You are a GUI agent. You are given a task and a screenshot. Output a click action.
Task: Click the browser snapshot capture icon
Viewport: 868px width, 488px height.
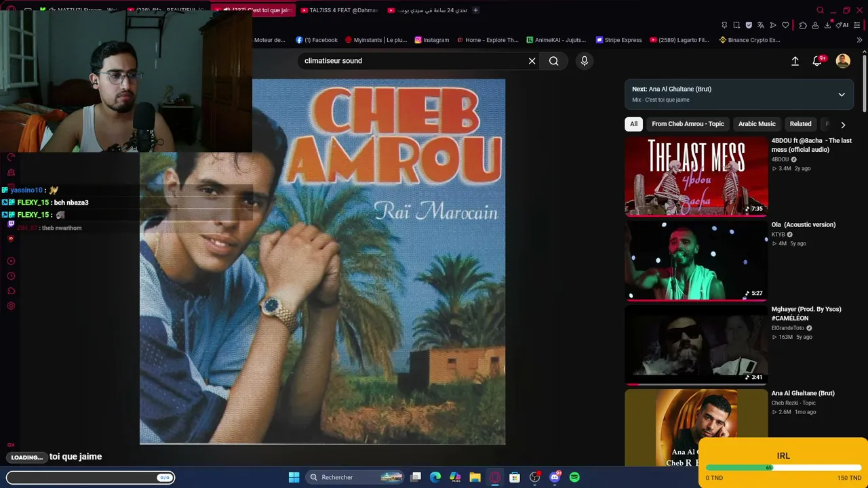(736, 25)
